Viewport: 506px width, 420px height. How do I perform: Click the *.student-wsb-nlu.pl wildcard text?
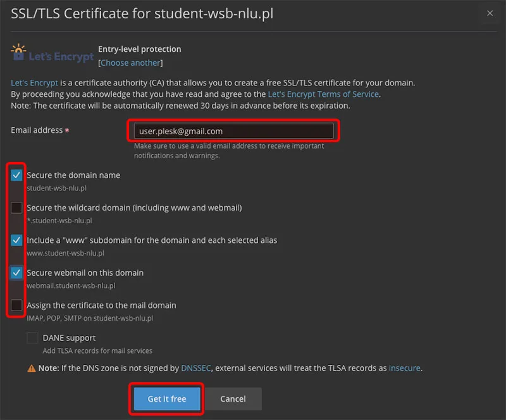[59, 221]
